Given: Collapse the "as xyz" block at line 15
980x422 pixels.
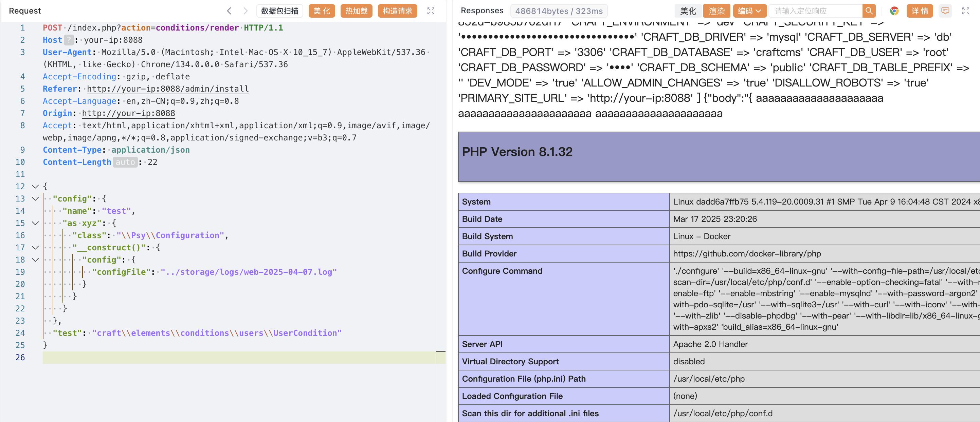Looking at the screenshot, I should [35, 223].
